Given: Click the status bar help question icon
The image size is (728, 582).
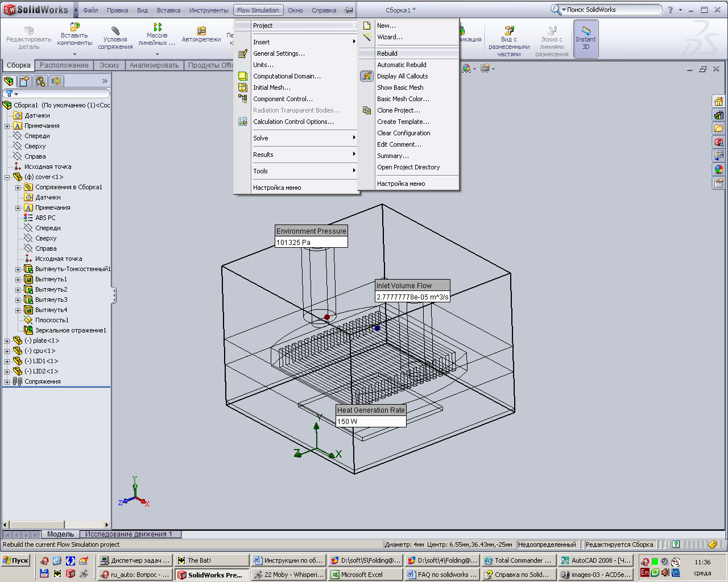Looking at the screenshot, I should (x=676, y=544).
